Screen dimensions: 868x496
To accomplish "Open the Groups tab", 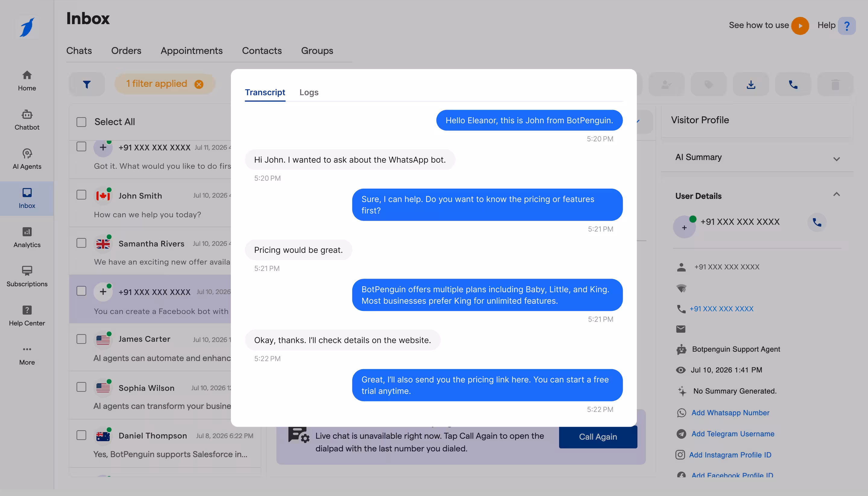I will pos(317,51).
